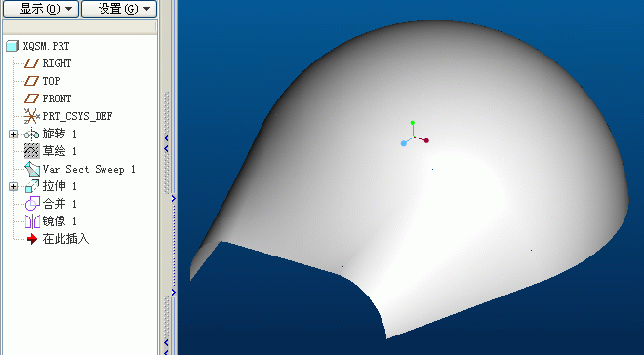Click the FRONT datum plane icon

(31, 99)
